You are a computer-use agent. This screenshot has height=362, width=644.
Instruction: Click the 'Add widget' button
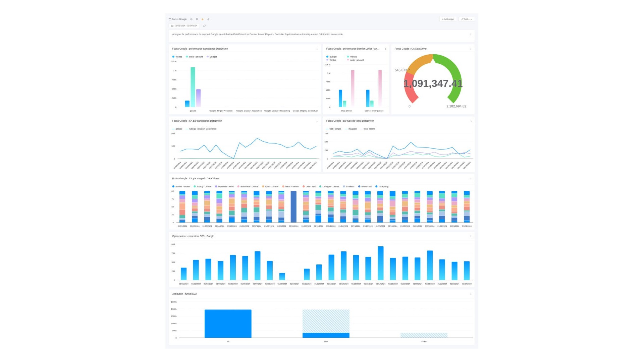point(448,19)
